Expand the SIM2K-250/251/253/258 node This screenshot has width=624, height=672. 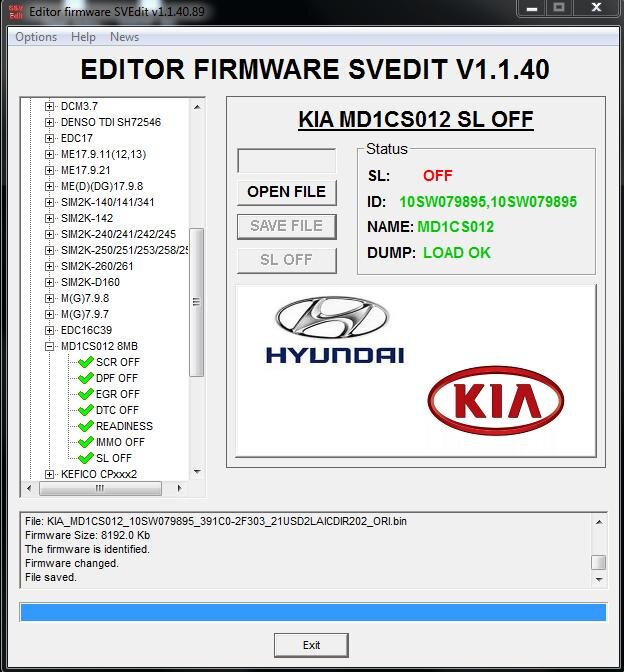pyautogui.click(x=49, y=250)
